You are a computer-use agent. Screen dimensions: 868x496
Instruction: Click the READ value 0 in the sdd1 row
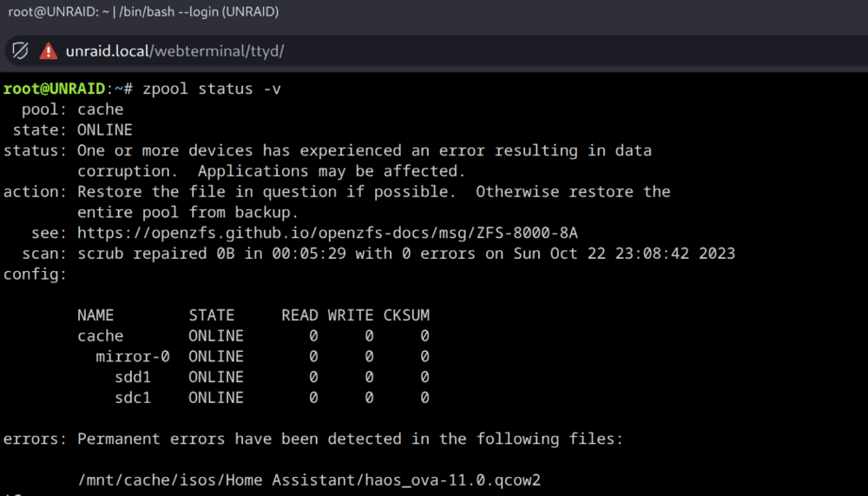click(x=314, y=377)
